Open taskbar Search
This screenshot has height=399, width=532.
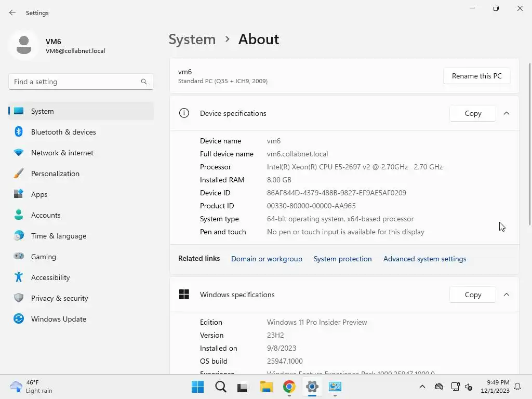[220, 387]
